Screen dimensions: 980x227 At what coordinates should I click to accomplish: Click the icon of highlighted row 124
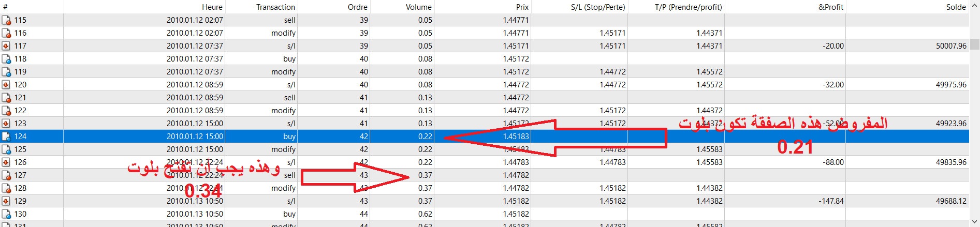[6, 137]
